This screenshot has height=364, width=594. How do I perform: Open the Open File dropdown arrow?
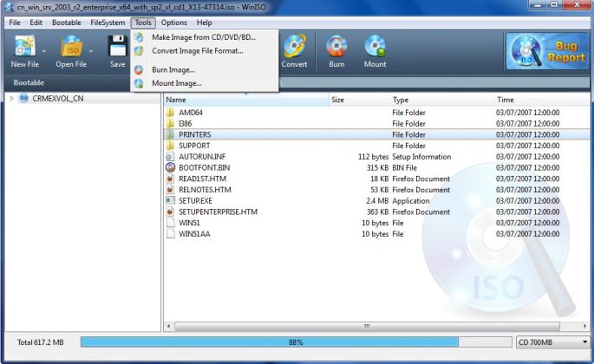point(91,51)
